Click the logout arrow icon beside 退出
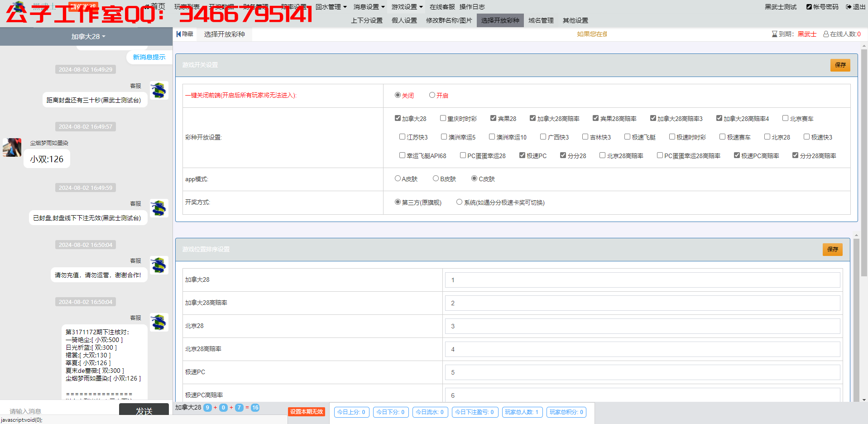Viewport: 868px width, 424px height. (x=849, y=7)
